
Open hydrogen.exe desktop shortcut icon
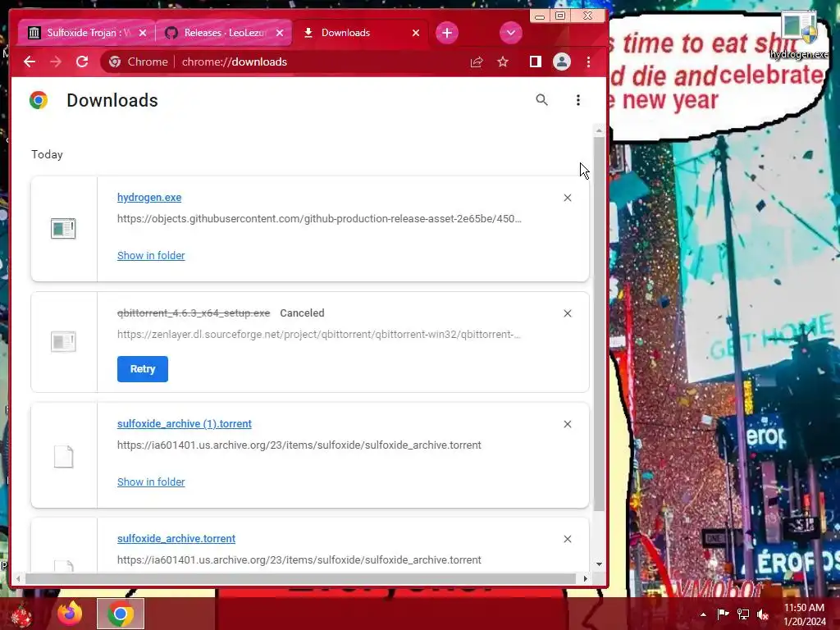click(x=799, y=34)
